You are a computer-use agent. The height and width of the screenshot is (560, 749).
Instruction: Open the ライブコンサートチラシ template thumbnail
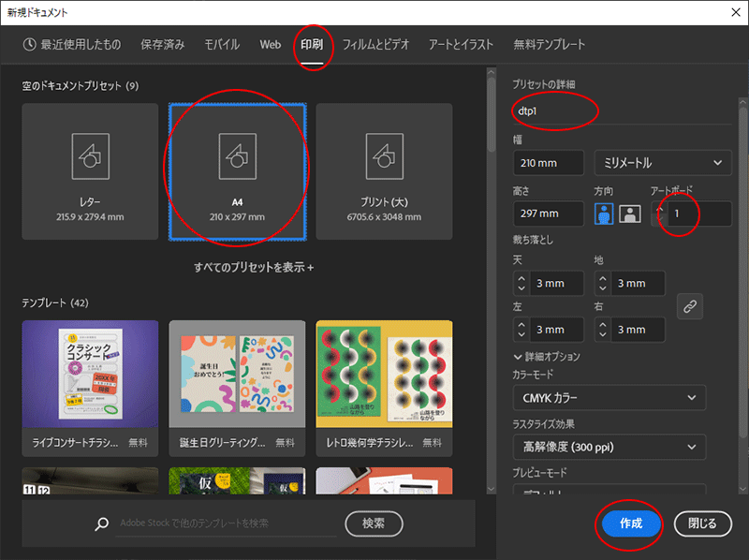(x=90, y=373)
